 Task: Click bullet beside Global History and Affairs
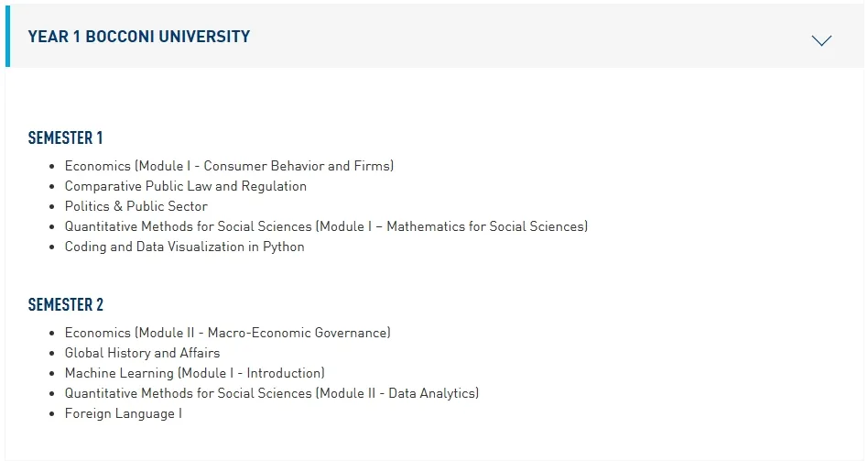click(52, 354)
